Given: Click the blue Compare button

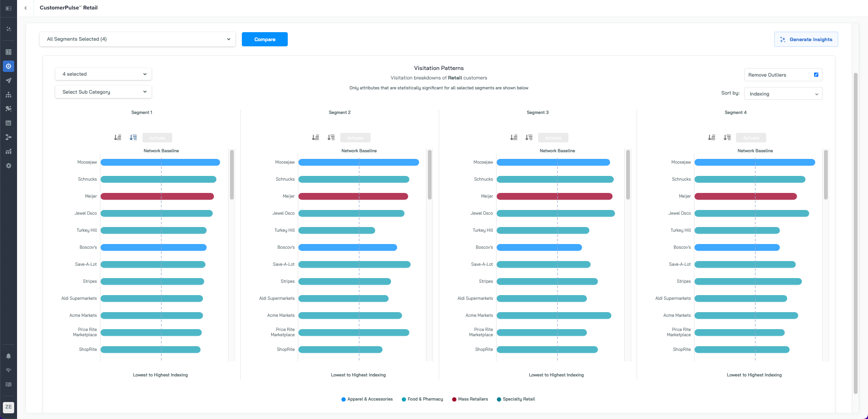Looking at the screenshot, I should 265,39.
